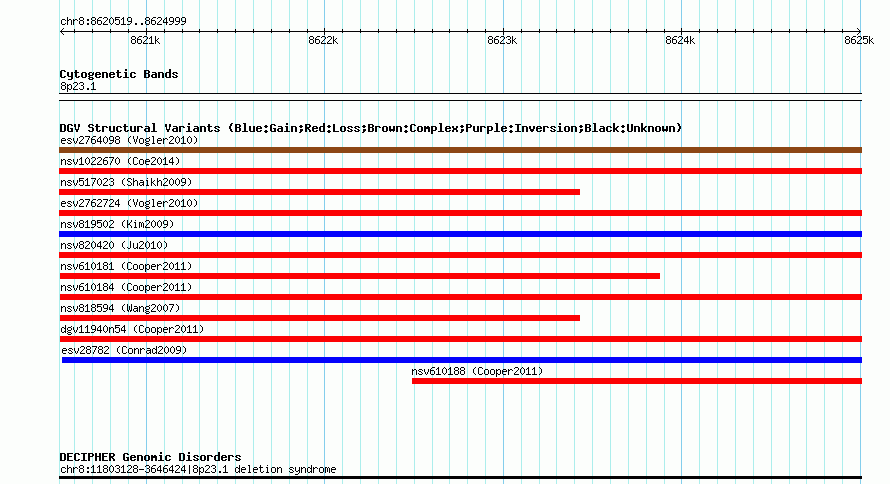
Task: Click the ruler's right arrow end
Action: [859, 32]
